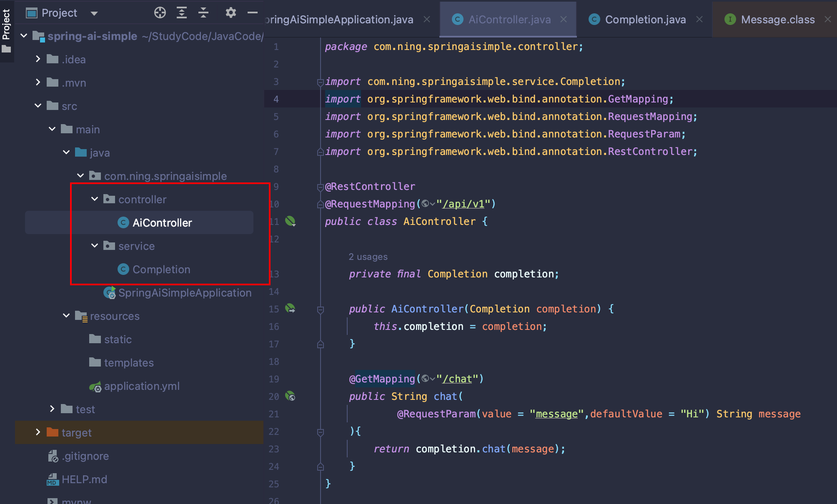Toggle fold marker for constructor on line 15
The width and height of the screenshot is (837, 504).
(320, 309)
